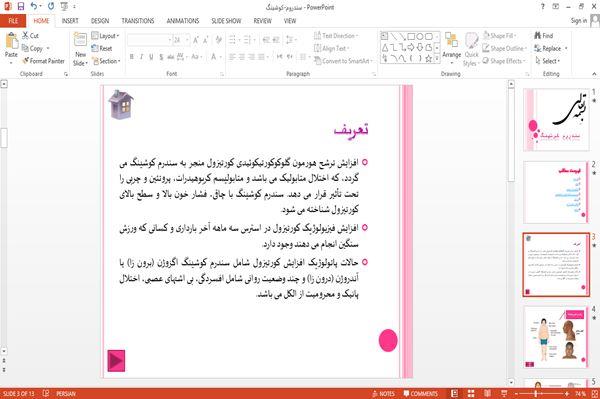The image size is (600, 399).
Task: Open the Text Direction dropdown
Action: click(x=336, y=36)
